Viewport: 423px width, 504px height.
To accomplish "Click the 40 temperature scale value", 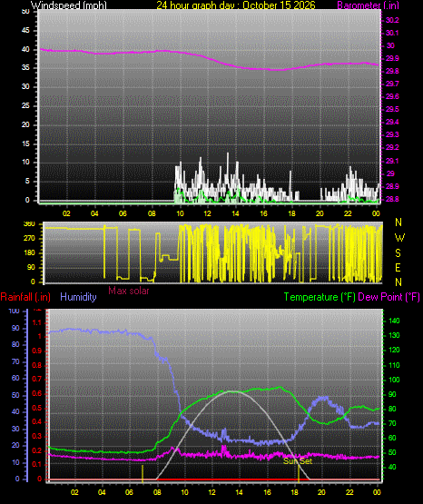I will (392, 467).
